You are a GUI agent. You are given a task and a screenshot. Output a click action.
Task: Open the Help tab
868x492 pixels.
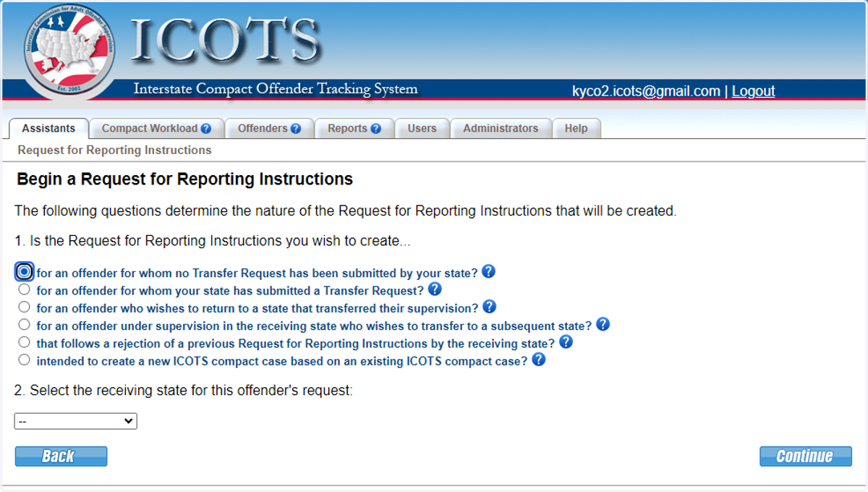point(576,129)
